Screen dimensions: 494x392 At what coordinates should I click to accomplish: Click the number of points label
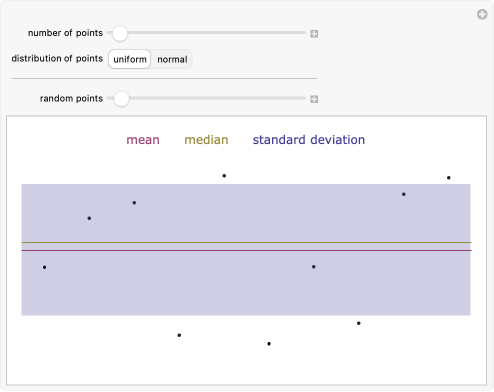point(65,33)
